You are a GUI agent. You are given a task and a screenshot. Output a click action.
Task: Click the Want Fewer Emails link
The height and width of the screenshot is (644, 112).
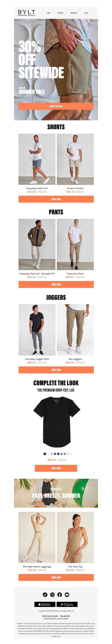tap(50, 616)
